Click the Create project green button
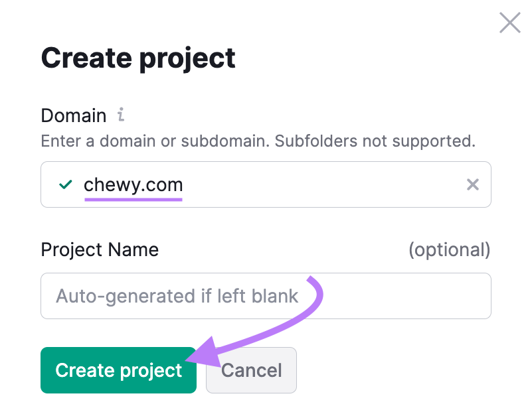530x420 pixels. coord(118,370)
